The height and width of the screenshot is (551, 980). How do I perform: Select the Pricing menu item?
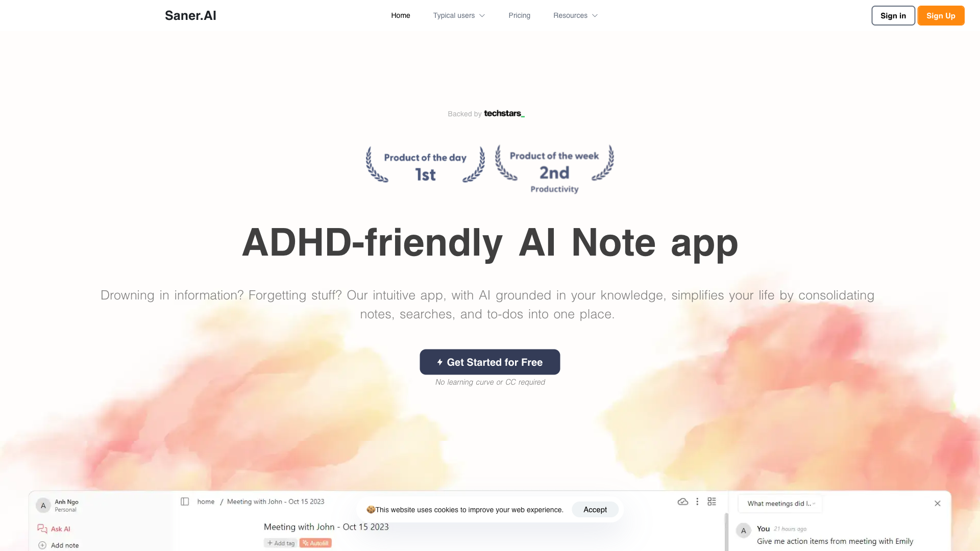click(x=519, y=15)
